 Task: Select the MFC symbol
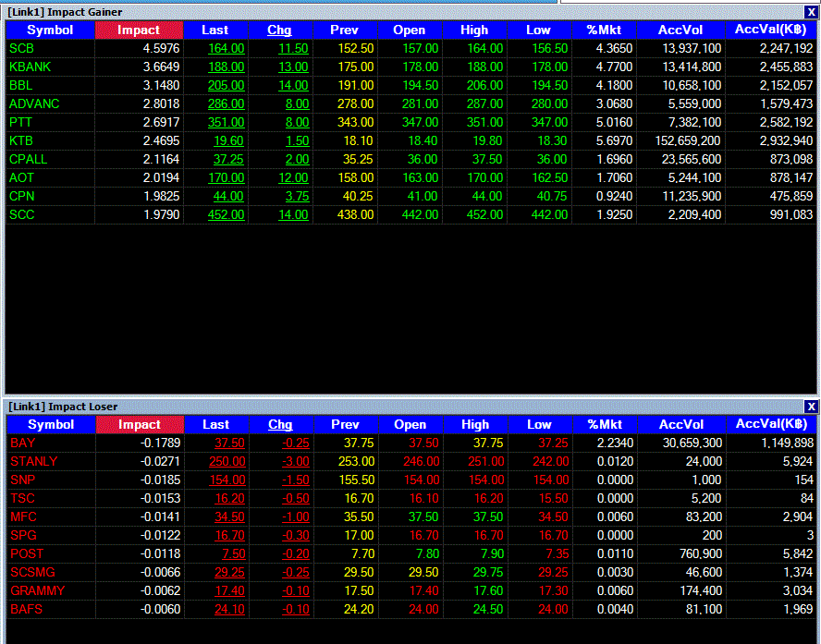[23, 516]
